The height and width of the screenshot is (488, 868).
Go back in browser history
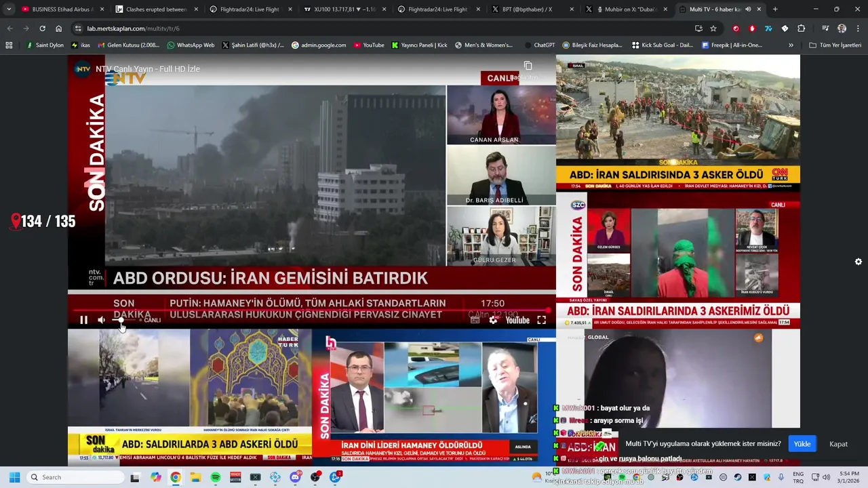coord(9,28)
